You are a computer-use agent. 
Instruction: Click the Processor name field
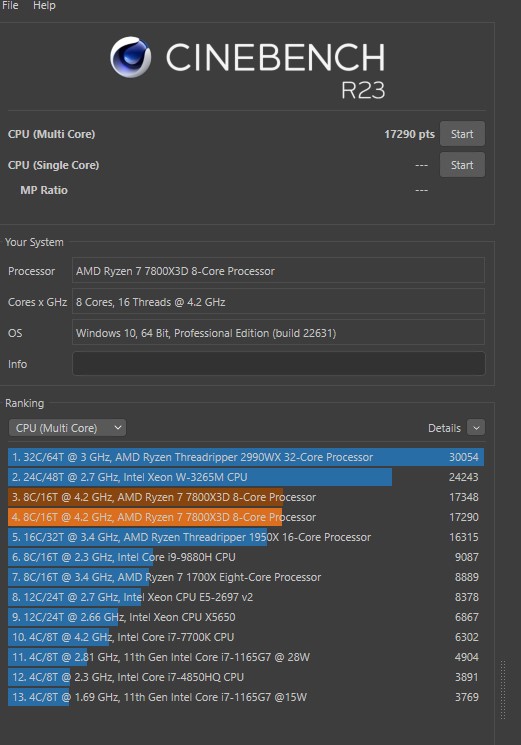(x=278, y=271)
